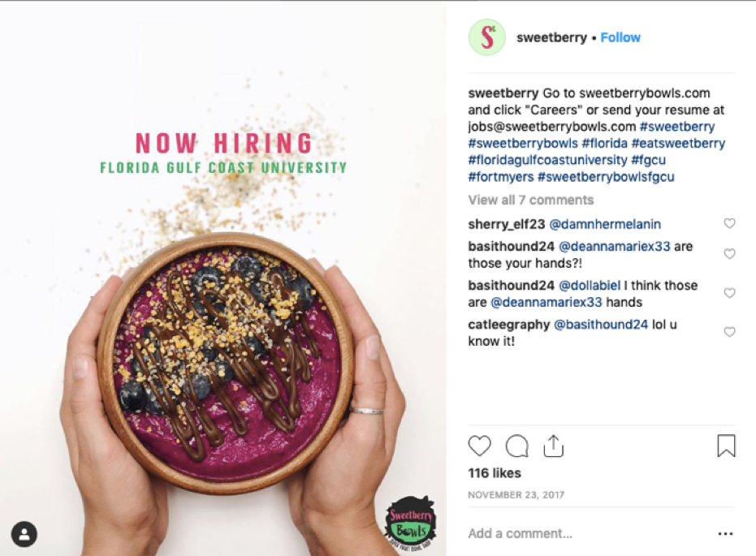Viewport: 756px width, 556px height.
Task: Like catleegraphy's "lol u know it" comment
Action: [x=729, y=332]
